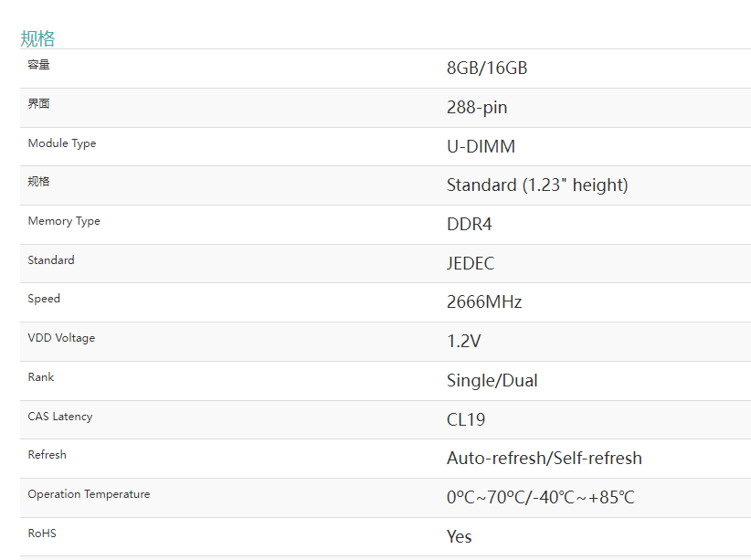Click the 容量 row label

38,65
